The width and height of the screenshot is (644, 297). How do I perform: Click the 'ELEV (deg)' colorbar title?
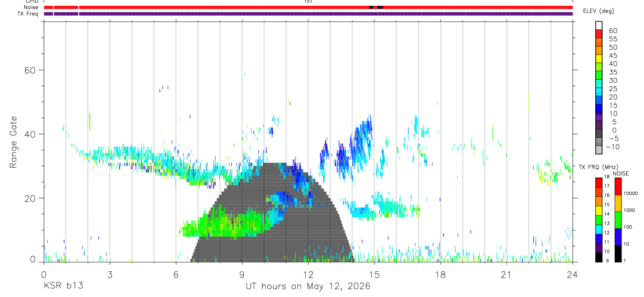tap(598, 11)
